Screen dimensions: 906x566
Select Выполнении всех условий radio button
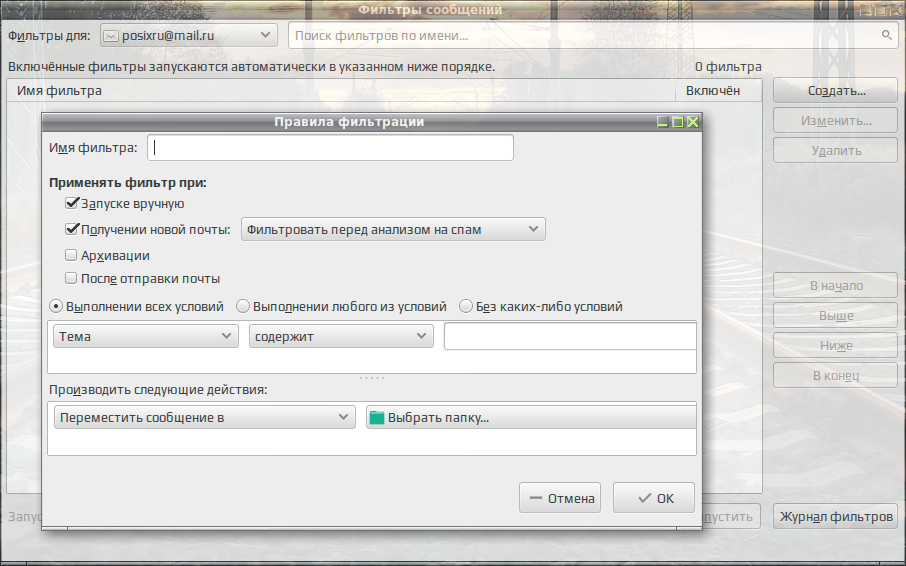pos(55,306)
